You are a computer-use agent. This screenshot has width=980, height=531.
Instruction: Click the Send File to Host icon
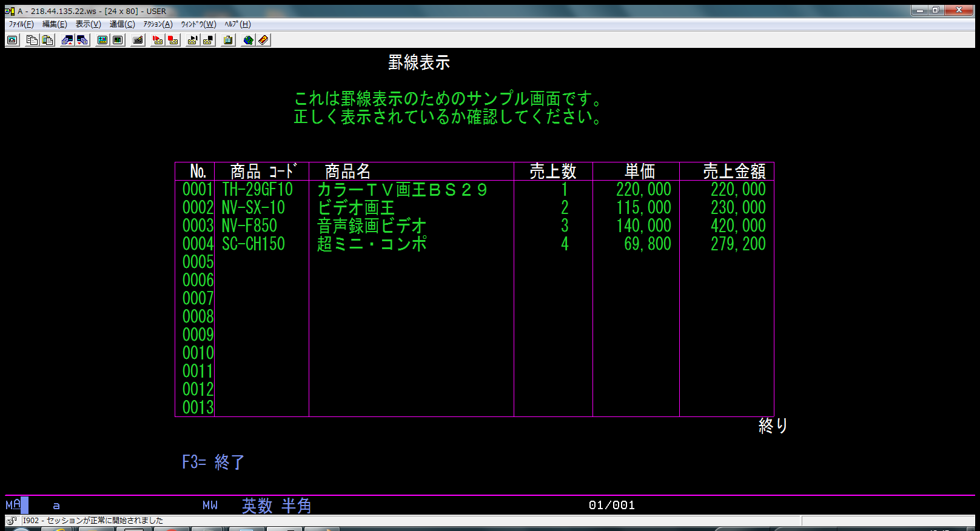(x=67, y=40)
